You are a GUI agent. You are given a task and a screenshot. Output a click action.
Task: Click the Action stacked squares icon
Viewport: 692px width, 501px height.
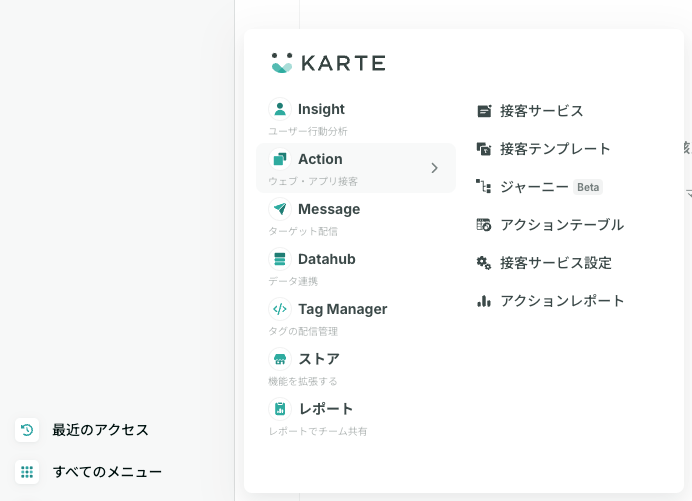pos(280,159)
